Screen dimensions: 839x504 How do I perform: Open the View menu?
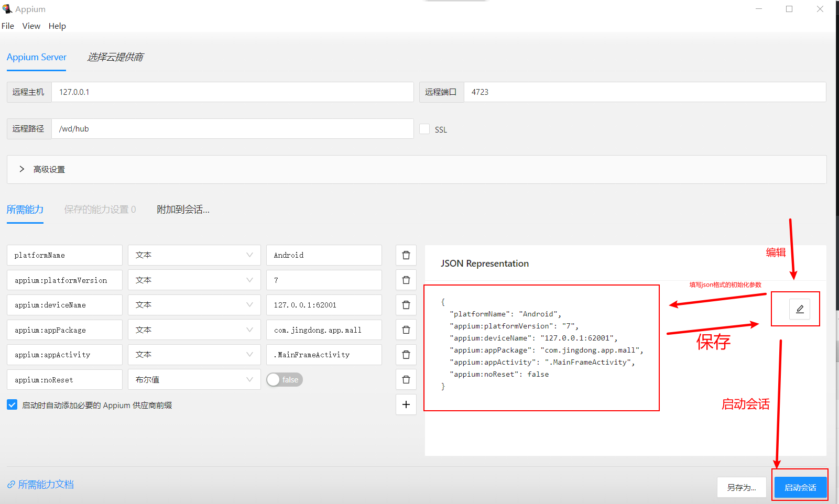pyautogui.click(x=31, y=26)
